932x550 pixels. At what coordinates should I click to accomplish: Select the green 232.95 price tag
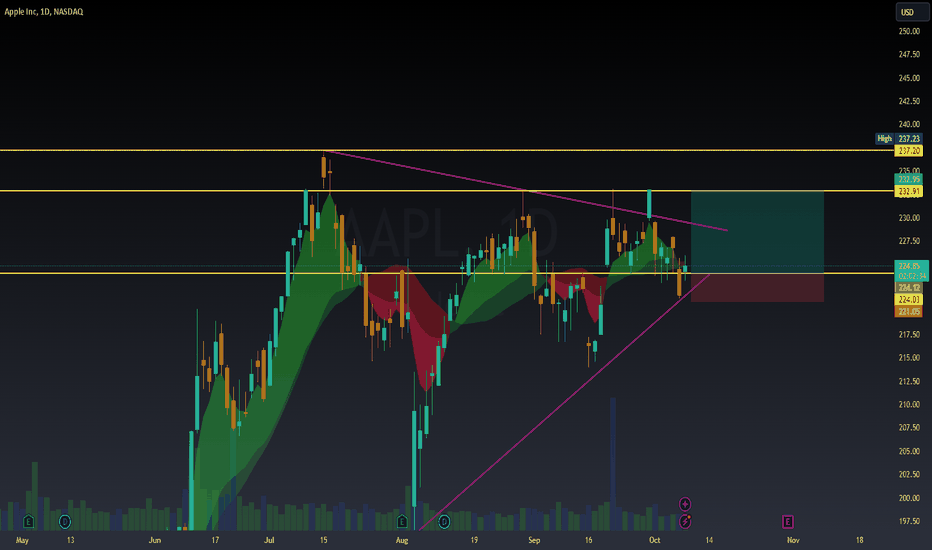click(909, 179)
